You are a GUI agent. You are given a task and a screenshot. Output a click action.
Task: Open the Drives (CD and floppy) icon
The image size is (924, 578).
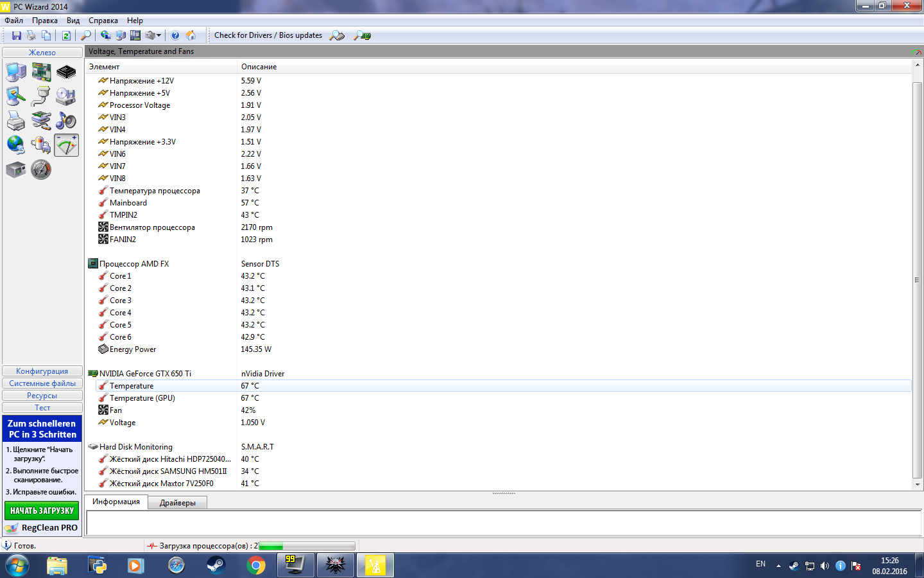[66, 96]
